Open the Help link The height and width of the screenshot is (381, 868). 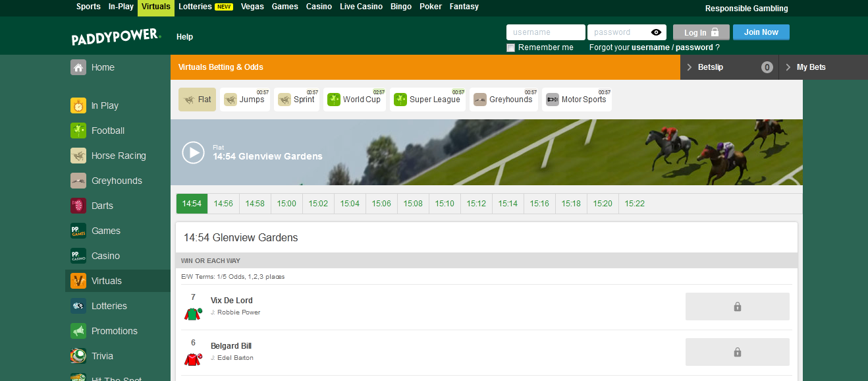click(185, 37)
